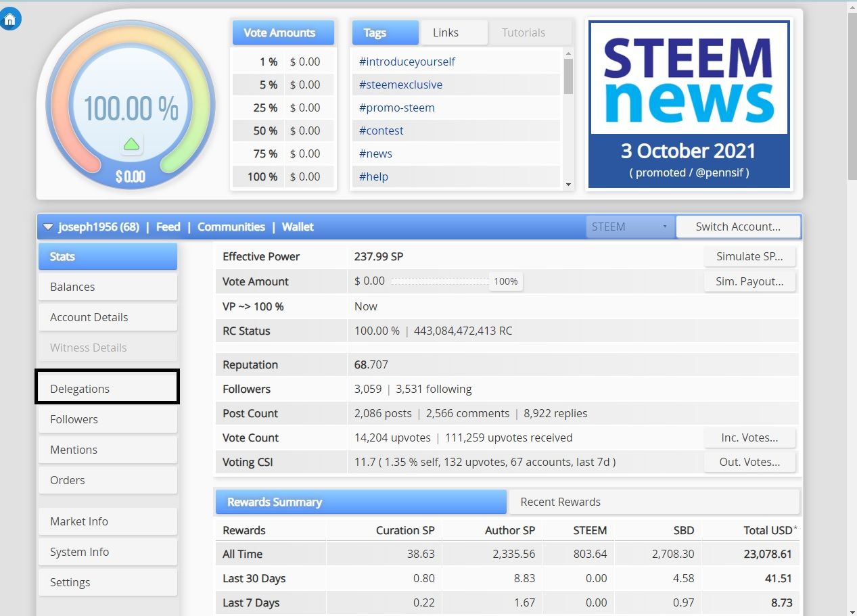Open the Mentions sidebar item
The width and height of the screenshot is (857, 616).
[108, 450]
